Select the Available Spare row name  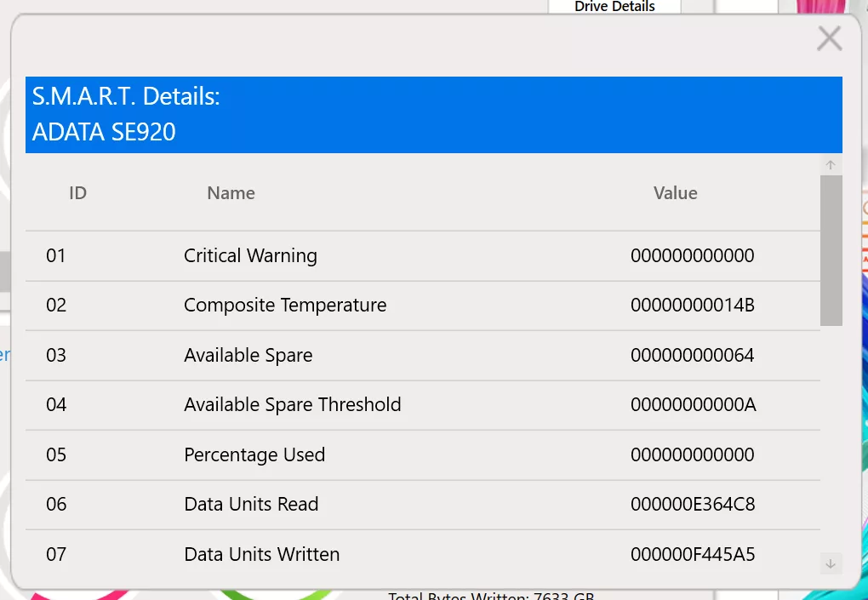(248, 356)
